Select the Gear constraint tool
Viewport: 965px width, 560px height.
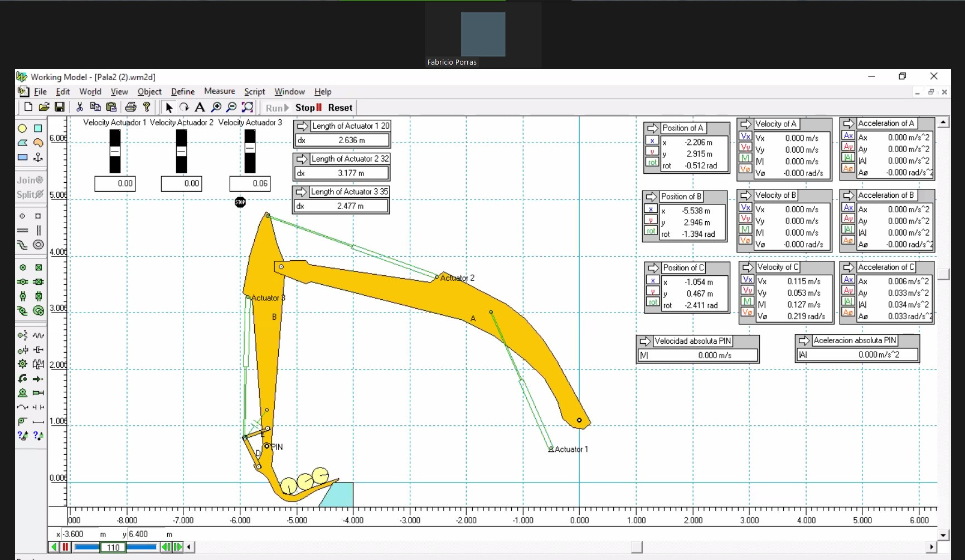click(x=22, y=364)
